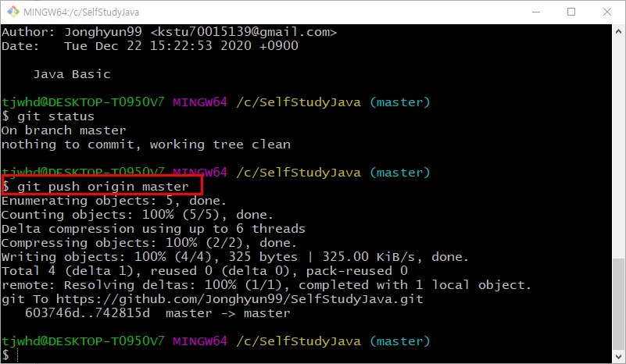
Task: Click the empty '$' prompt with cursor
Action: point(9,355)
